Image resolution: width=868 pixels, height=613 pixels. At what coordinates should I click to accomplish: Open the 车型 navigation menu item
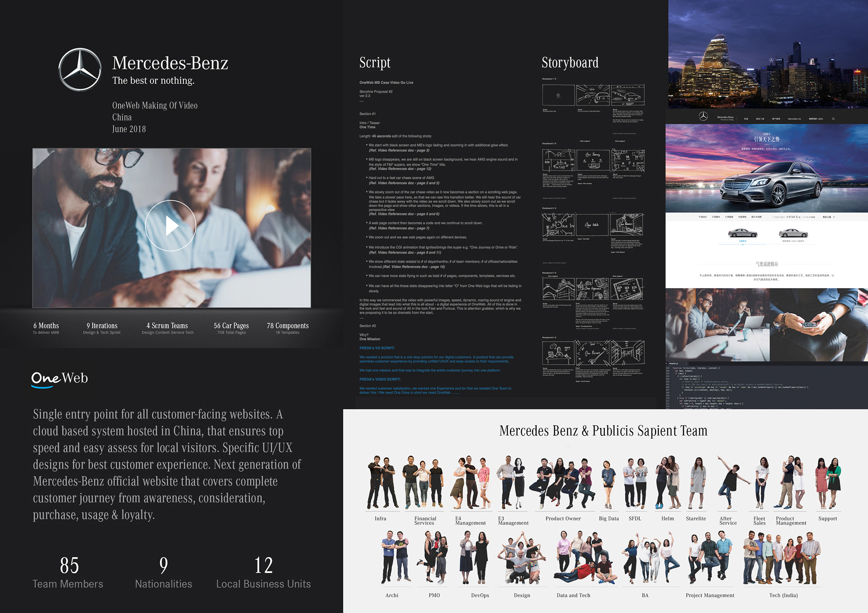746,119
